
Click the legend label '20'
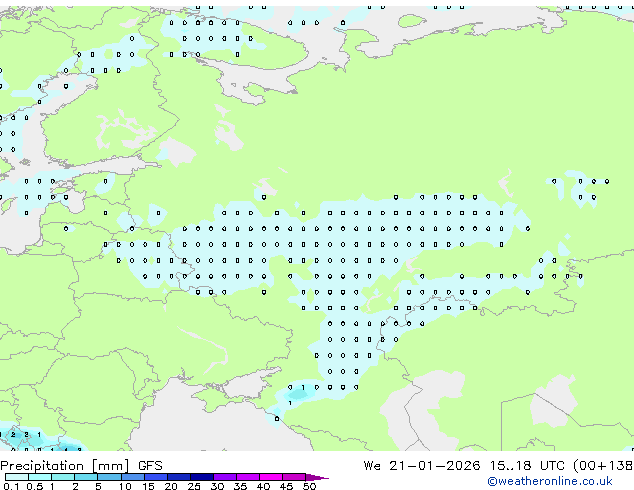click(171, 486)
